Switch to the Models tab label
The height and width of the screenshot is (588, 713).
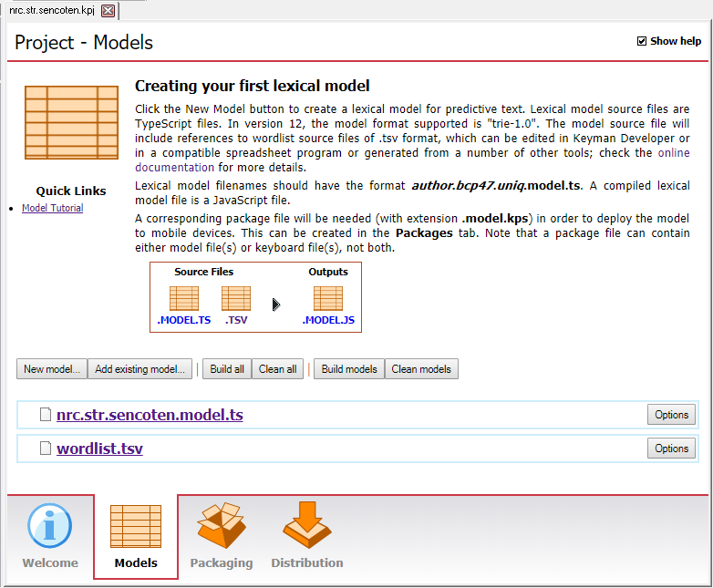pos(136,562)
